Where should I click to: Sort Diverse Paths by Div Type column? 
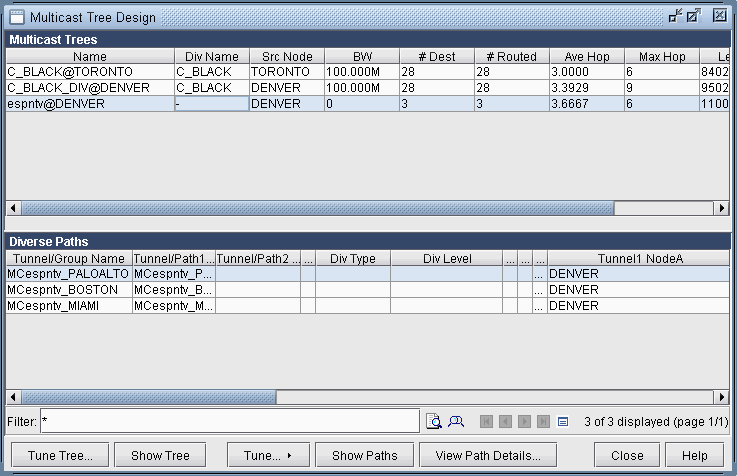tap(352, 259)
